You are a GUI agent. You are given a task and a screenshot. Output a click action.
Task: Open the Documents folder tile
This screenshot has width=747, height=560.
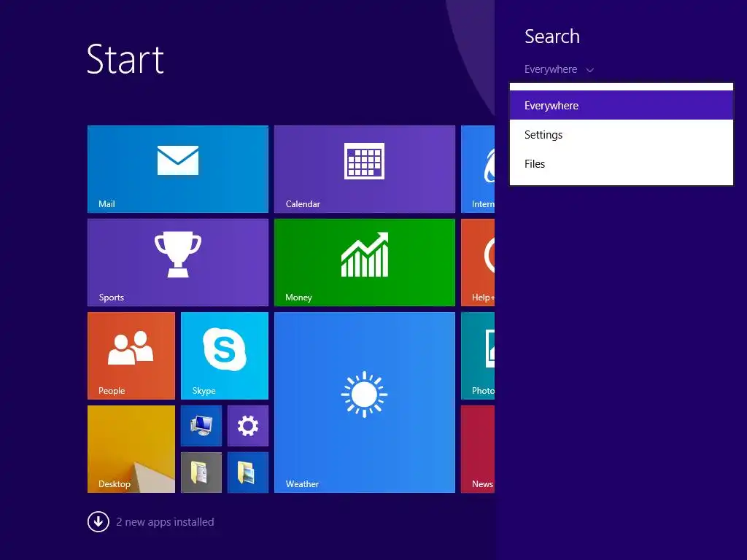click(201, 472)
